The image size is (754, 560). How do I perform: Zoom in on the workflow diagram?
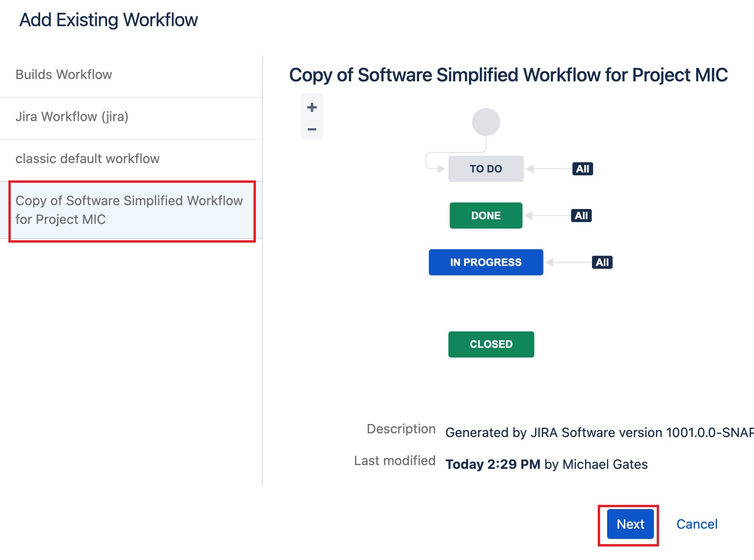311,107
